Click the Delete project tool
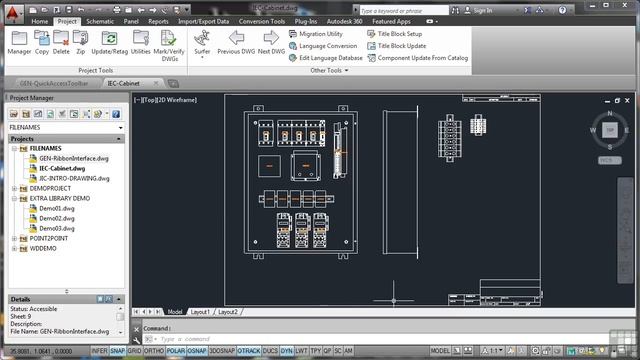This screenshot has height=360, width=640. [61, 43]
